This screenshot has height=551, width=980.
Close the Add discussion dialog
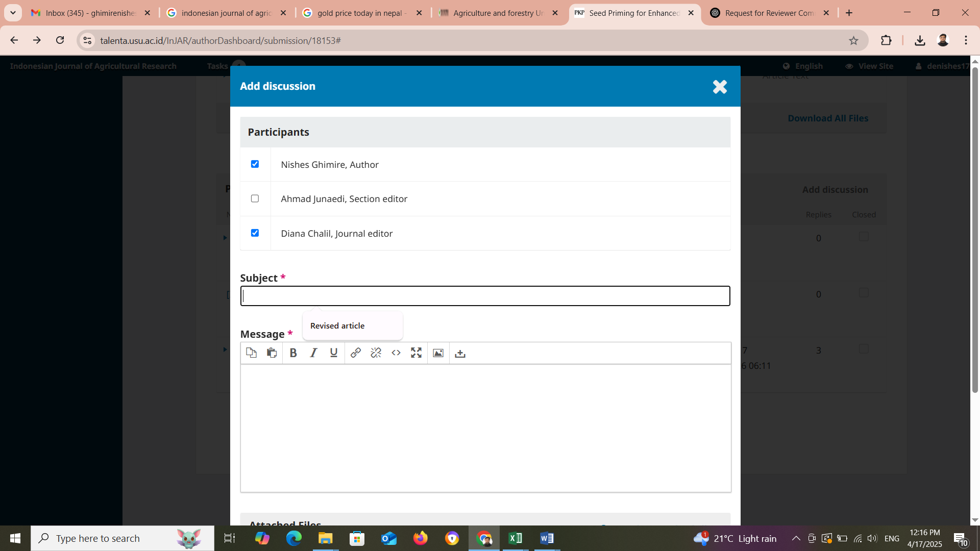click(x=720, y=87)
